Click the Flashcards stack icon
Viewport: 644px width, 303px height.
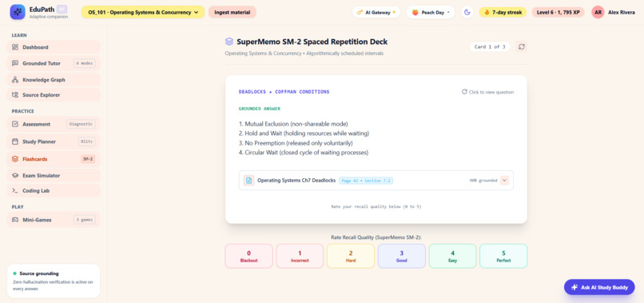point(15,159)
